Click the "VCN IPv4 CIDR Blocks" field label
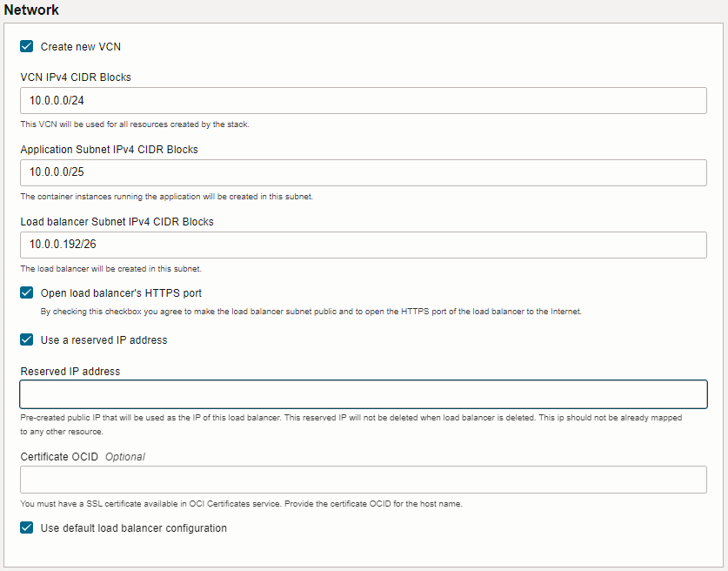The image size is (728, 571). 76,77
